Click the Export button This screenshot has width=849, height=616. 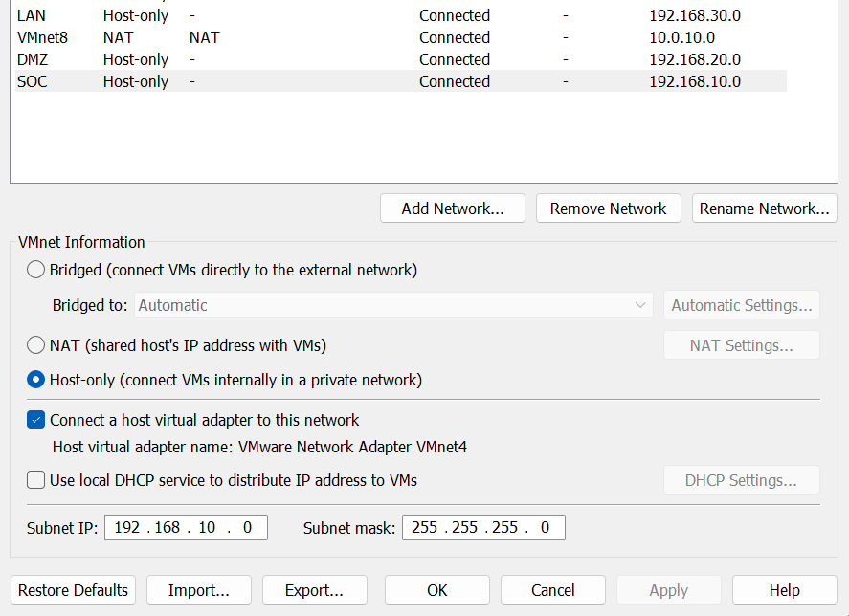(314, 590)
